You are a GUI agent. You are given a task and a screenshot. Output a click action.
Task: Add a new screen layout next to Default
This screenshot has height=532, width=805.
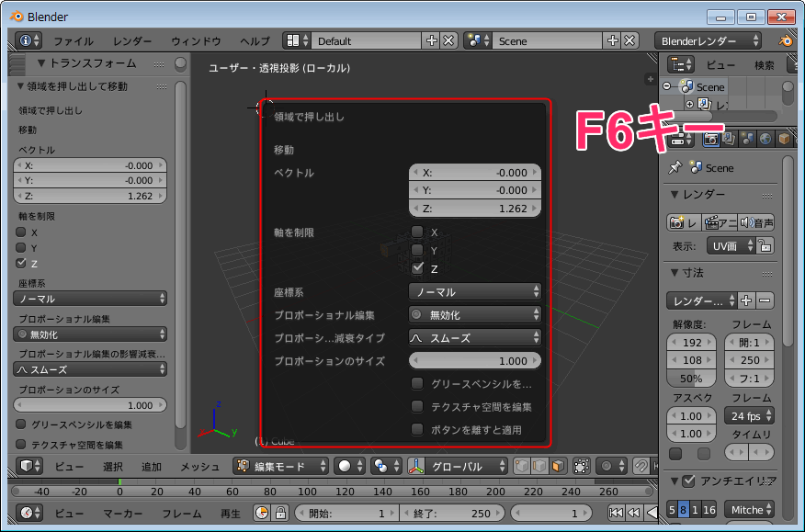[x=431, y=40]
